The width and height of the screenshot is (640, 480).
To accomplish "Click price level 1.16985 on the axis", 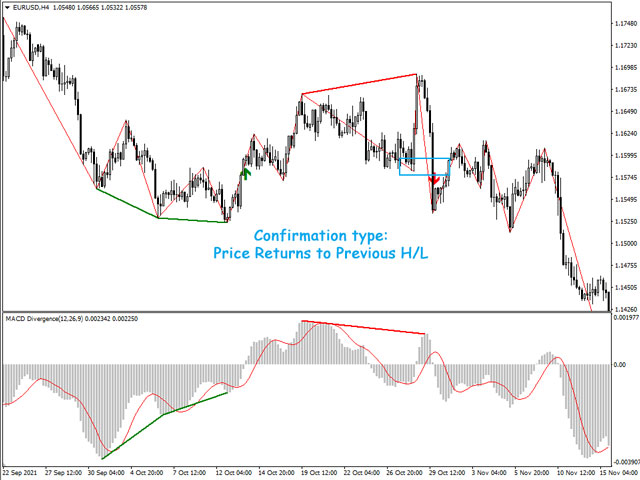I will coord(626,67).
